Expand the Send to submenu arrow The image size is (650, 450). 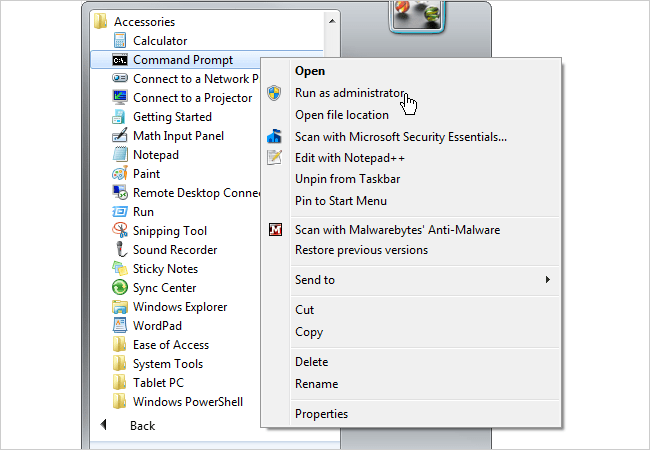[548, 280]
